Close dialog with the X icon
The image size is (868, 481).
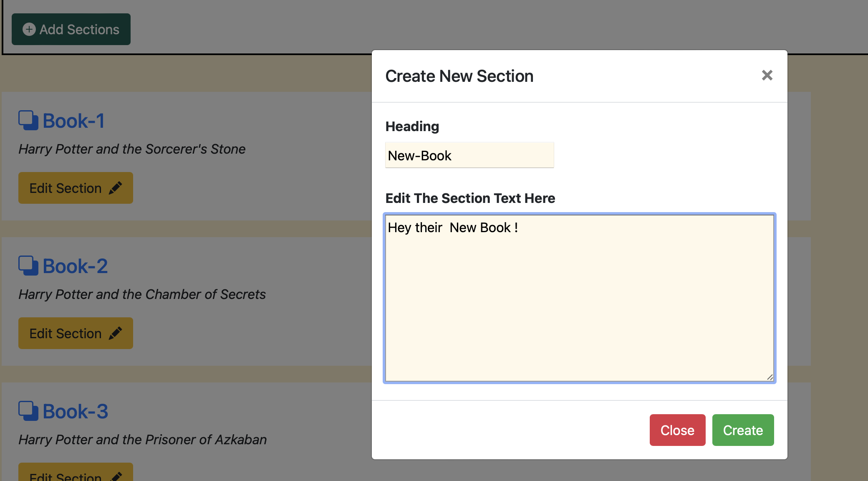coord(767,75)
